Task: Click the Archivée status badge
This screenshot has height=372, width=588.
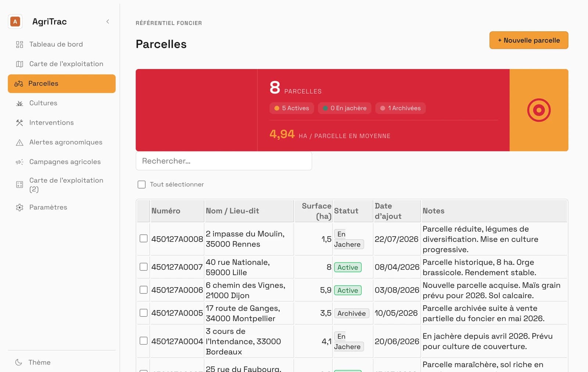Action: click(x=352, y=313)
